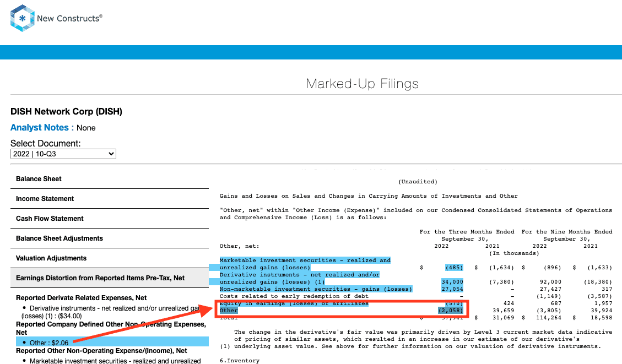
Task: Click the 39,659 value in the 2021 column
Action: (x=503, y=311)
